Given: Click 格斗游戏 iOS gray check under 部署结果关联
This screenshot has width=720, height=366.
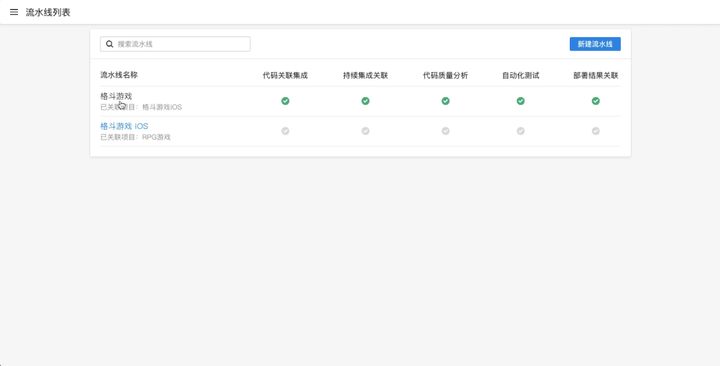Looking at the screenshot, I should click(596, 131).
